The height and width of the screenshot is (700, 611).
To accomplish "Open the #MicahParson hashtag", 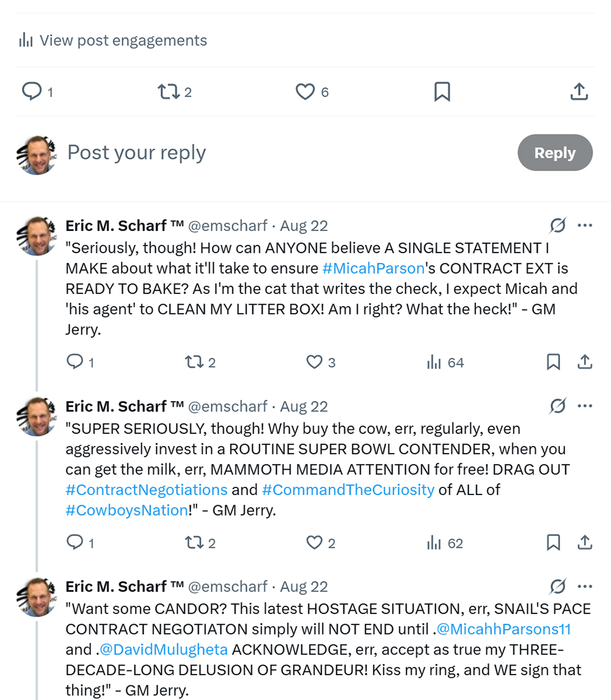I will point(373,268).
